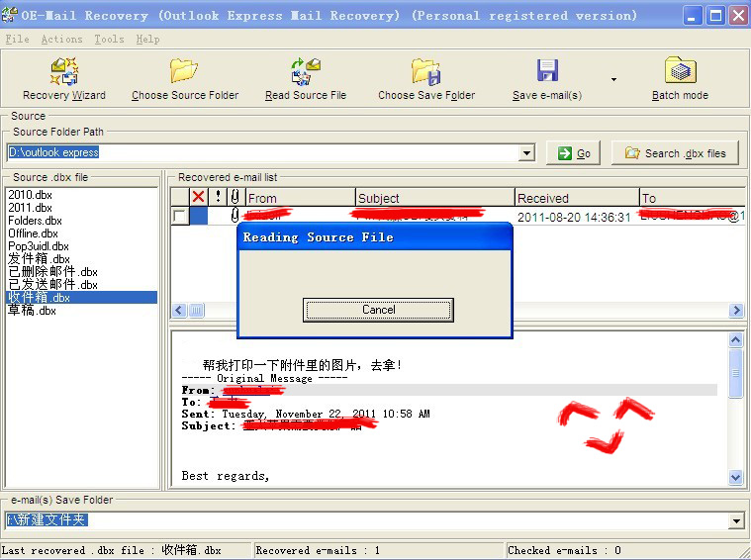Click the Go button
751x560 pixels.
(573, 153)
